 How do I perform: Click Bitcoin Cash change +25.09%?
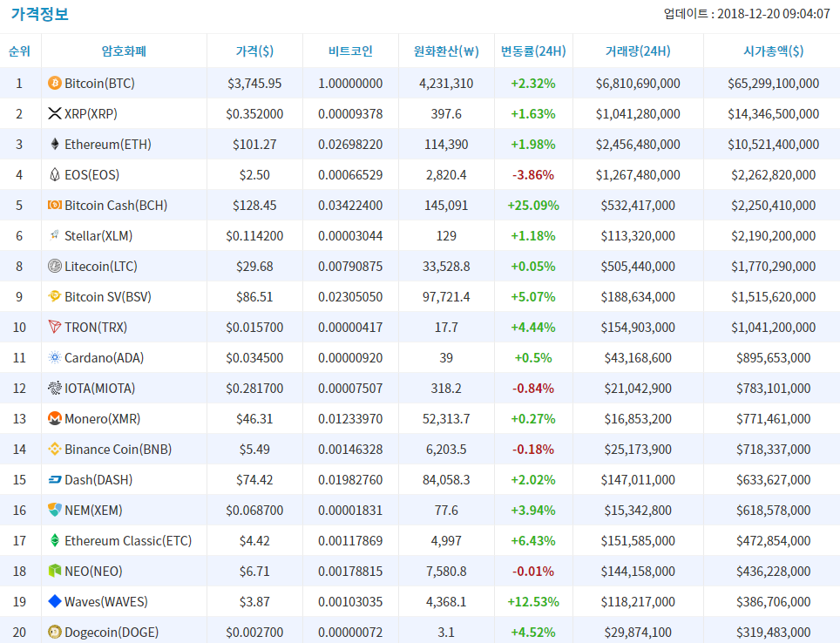pyautogui.click(x=533, y=206)
